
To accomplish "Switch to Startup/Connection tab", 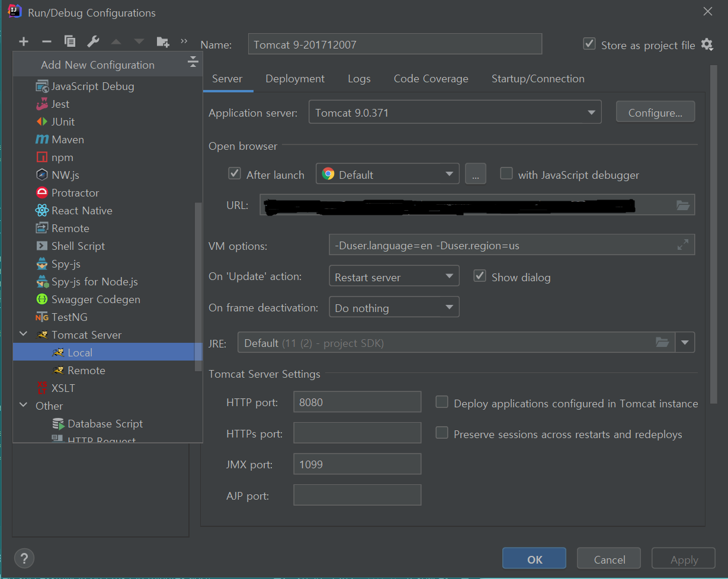I will (538, 79).
